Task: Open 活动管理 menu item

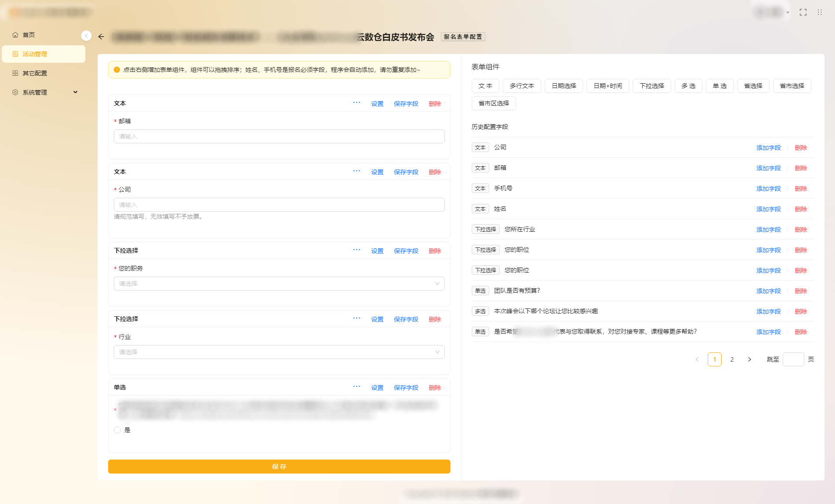Action: (44, 54)
